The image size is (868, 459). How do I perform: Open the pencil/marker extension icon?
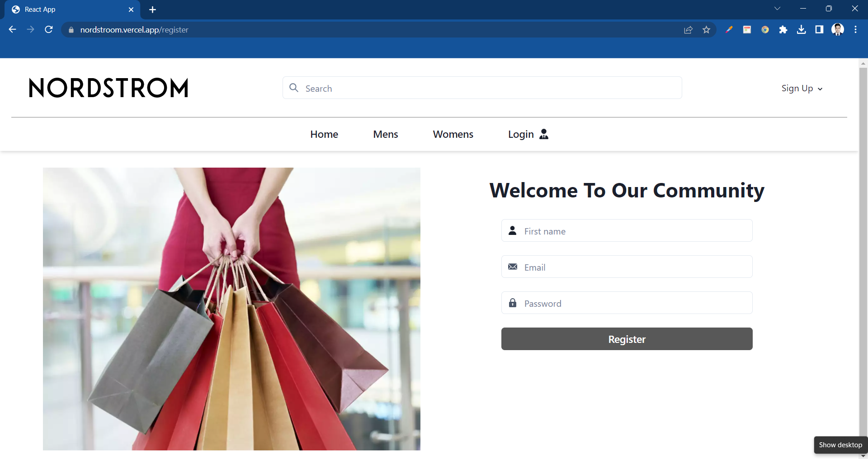tap(729, 30)
